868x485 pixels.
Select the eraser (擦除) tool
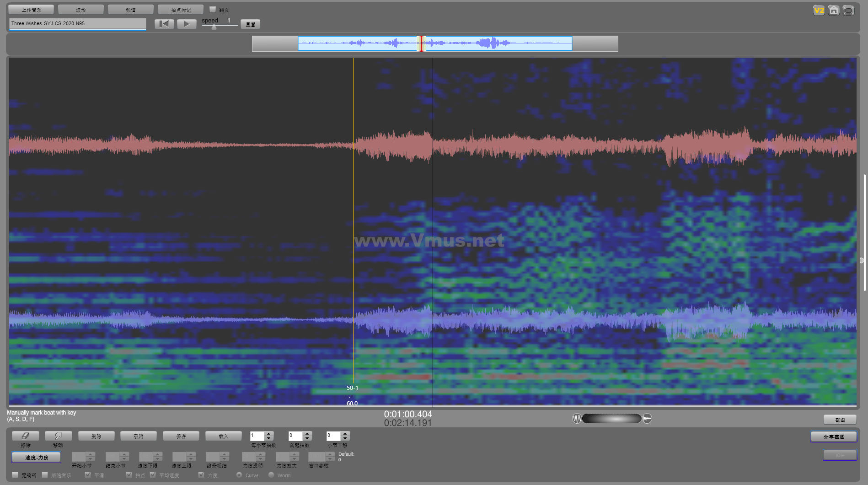(26, 436)
